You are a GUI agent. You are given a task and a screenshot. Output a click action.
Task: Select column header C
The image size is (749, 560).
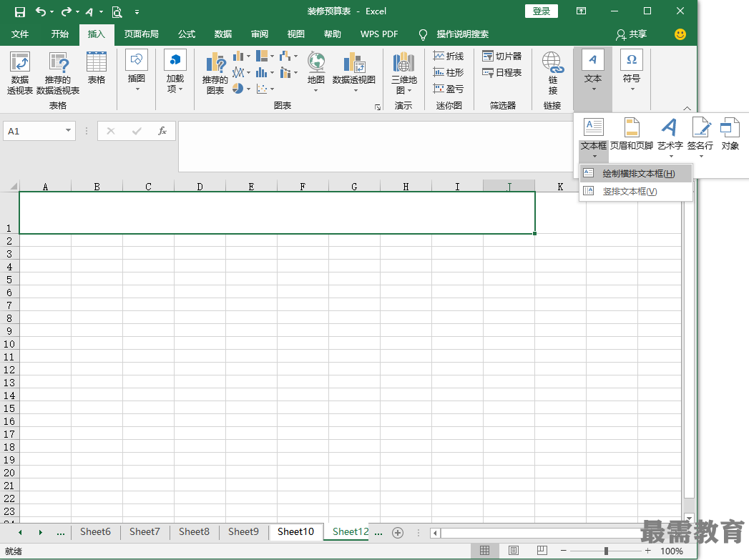pos(148,187)
